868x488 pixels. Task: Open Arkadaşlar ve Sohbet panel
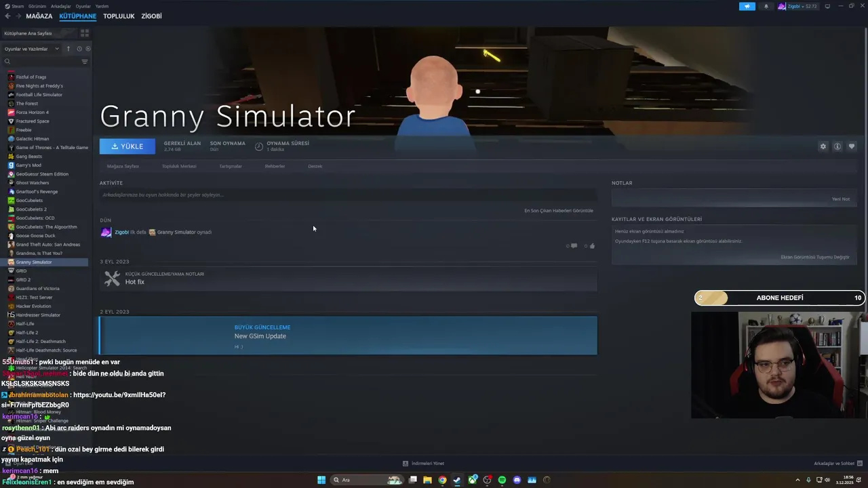(837, 464)
